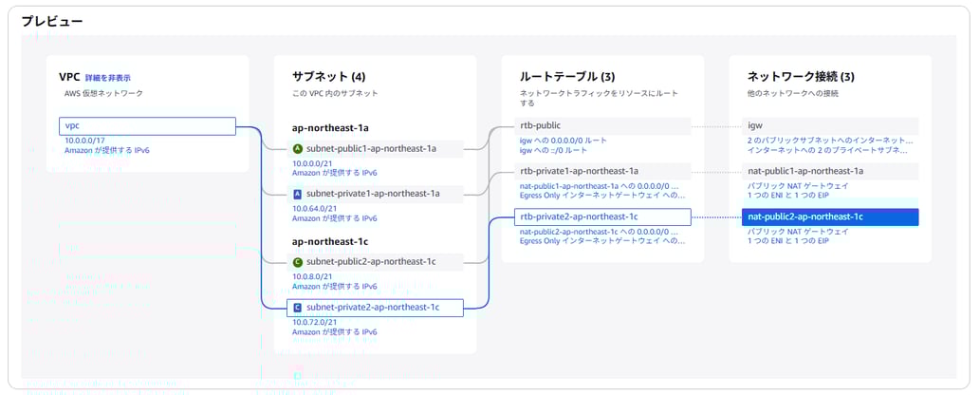The height and width of the screenshot is (395, 980).
Task: Click the CIDR text 10.0.8.0/21
Action: 312,276
